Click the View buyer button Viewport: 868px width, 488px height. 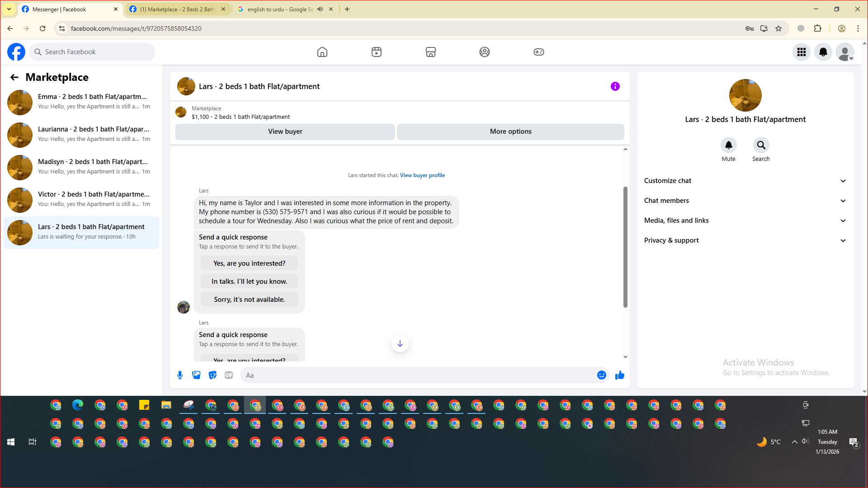coord(285,131)
